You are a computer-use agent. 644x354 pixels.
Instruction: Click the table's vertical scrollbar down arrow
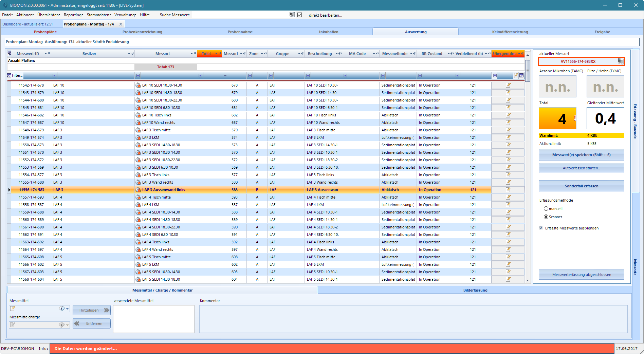528,280
